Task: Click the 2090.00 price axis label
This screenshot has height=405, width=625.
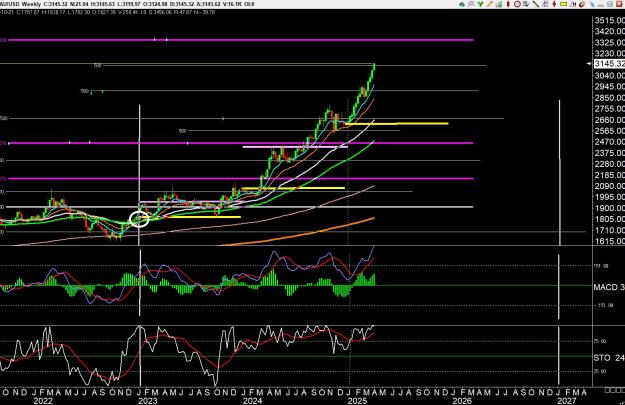Action: tap(610, 186)
